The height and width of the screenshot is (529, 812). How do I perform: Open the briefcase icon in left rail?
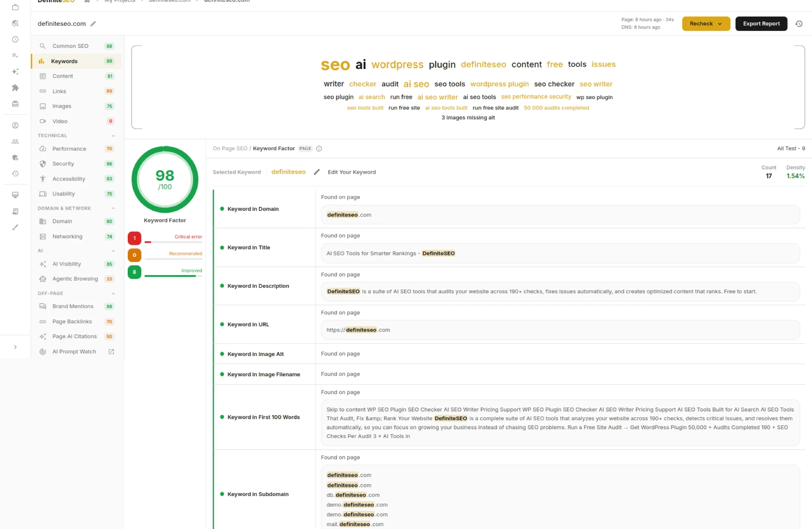(x=15, y=7)
